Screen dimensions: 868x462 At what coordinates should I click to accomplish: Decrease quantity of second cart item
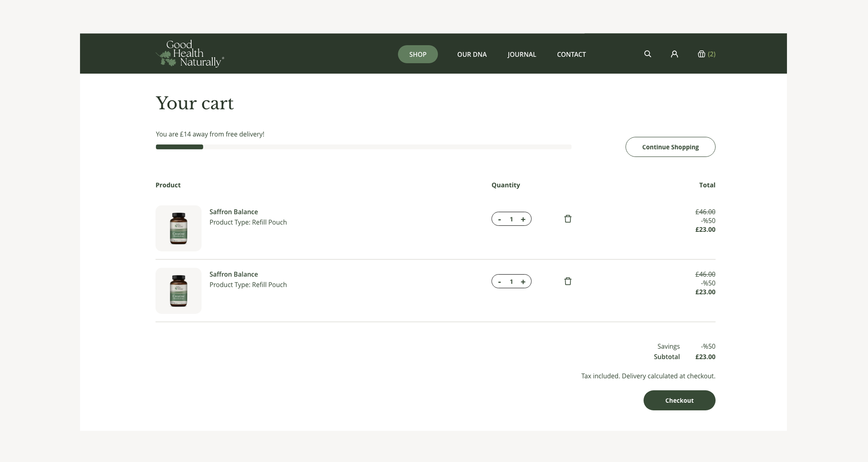[499, 282]
